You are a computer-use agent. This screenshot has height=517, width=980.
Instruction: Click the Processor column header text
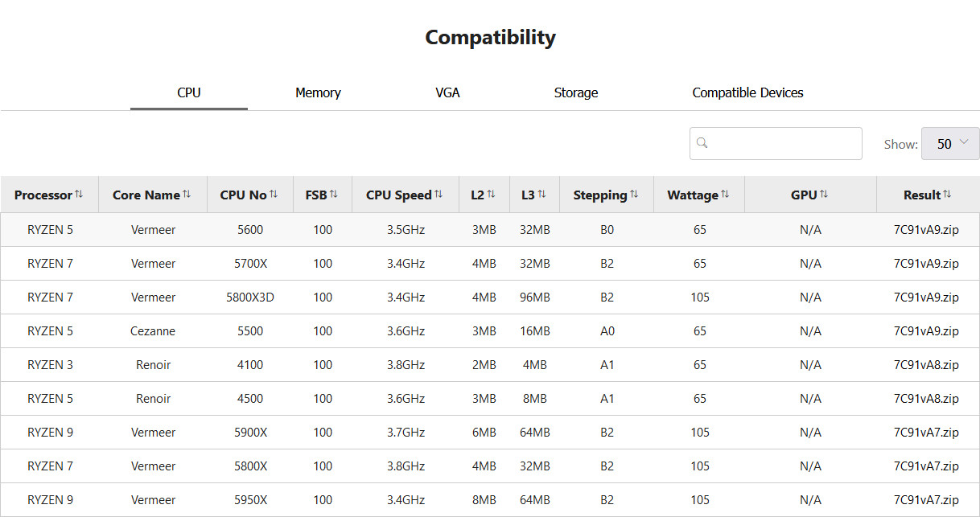tap(43, 195)
